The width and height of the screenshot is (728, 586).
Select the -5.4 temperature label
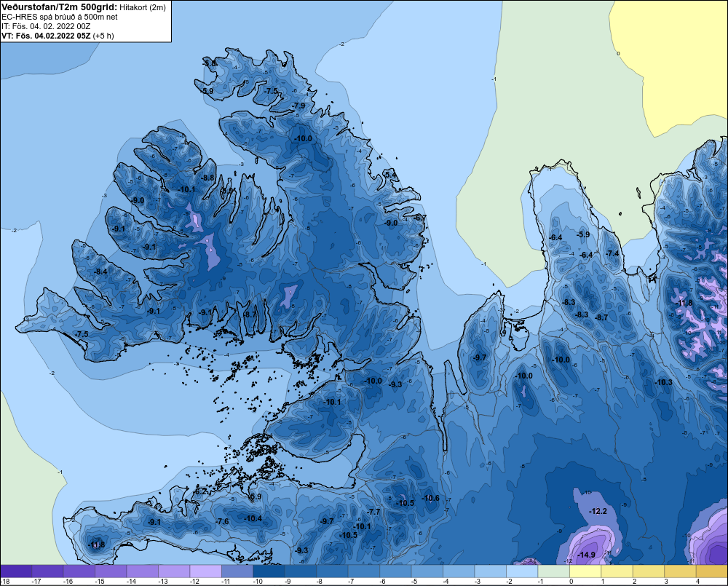click(390, 175)
